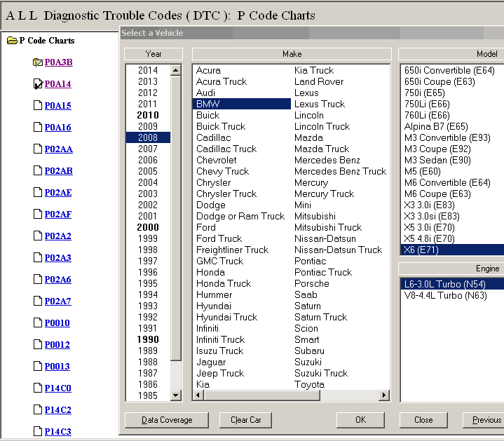The height and width of the screenshot is (441, 504).
Task: Click the folder icon beside P0A3B
Action: tap(38, 62)
